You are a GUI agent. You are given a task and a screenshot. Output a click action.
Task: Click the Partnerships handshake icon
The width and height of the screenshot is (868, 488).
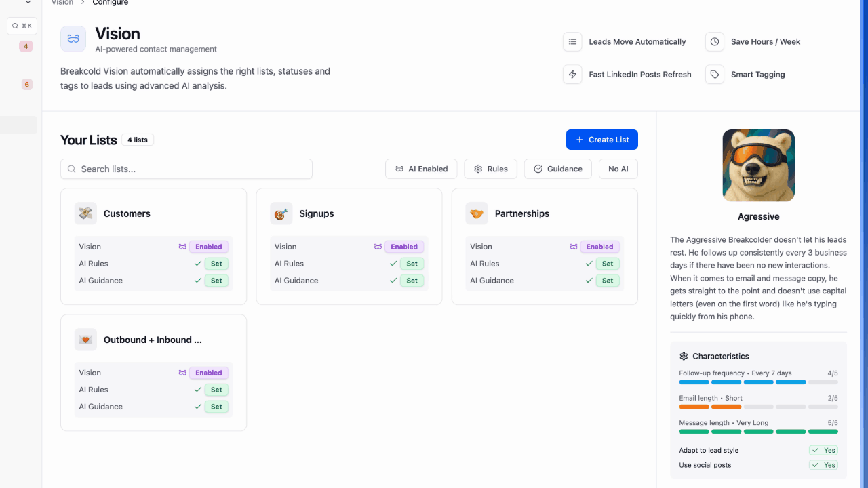477,213
